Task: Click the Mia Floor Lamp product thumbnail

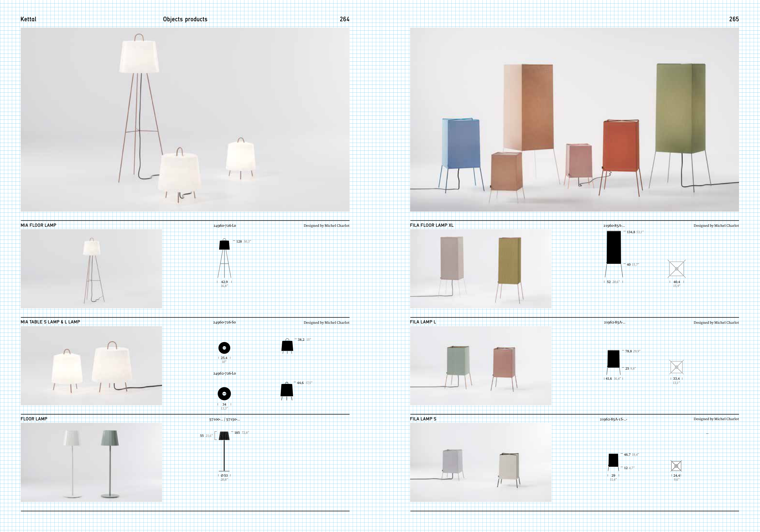Action: [x=91, y=268]
